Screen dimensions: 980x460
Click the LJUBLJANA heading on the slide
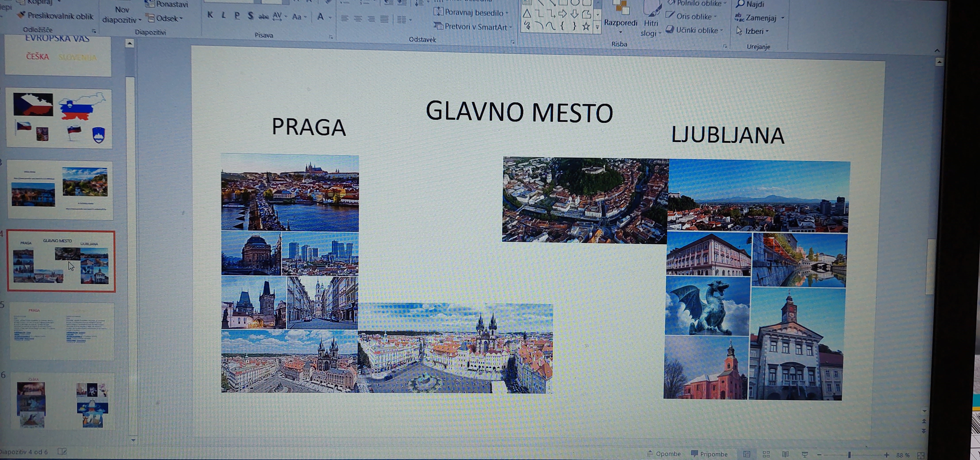point(727,135)
